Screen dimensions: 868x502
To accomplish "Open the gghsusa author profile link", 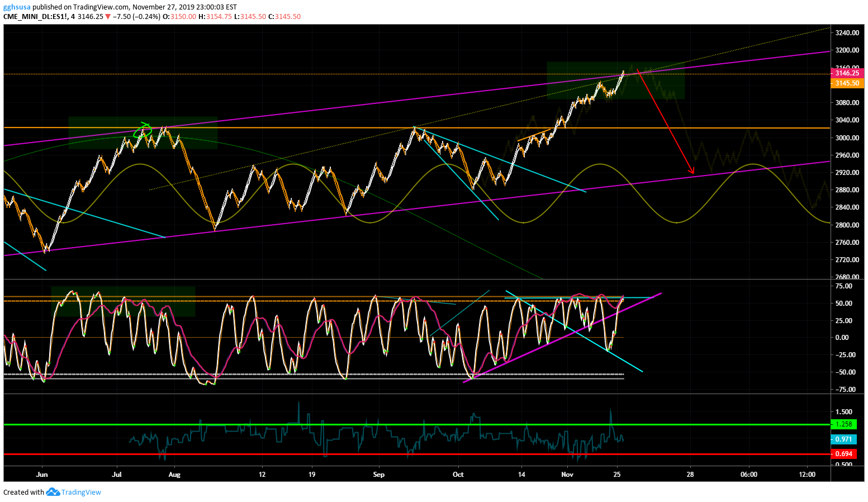I will coord(17,7).
